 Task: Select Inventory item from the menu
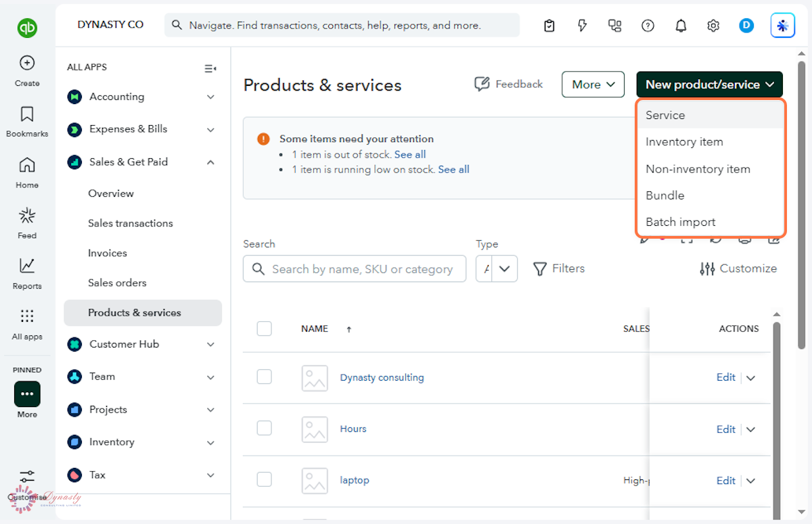[x=710, y=142]
